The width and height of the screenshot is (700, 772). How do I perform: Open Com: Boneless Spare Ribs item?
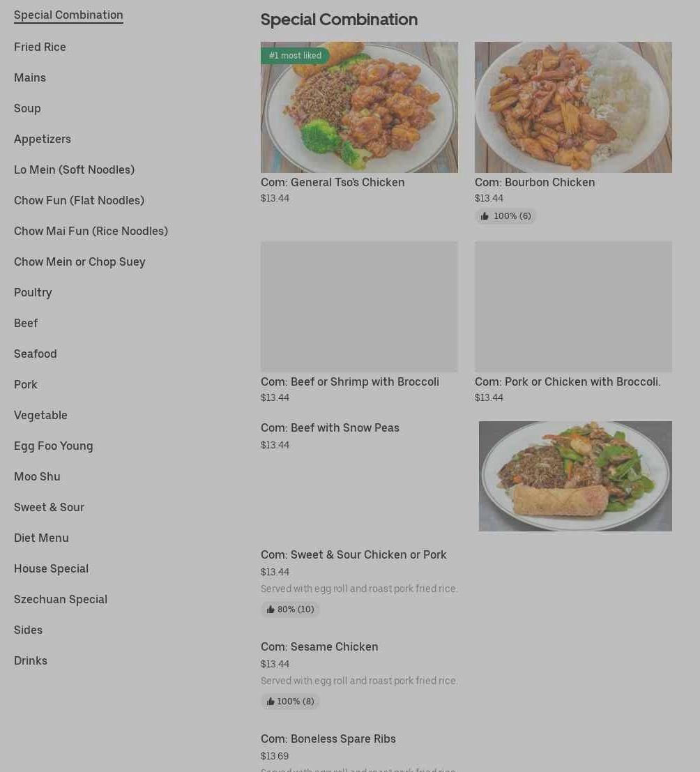click(x=328, y=739)
